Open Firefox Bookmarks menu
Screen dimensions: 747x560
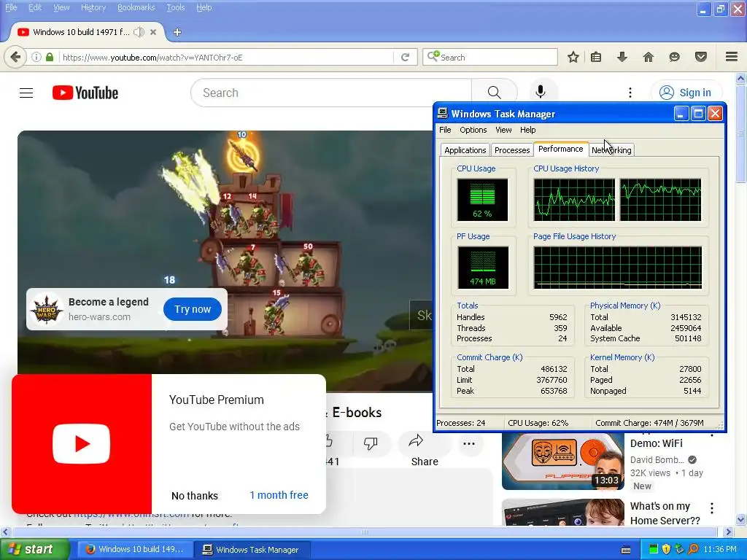(x=136, y=7)
